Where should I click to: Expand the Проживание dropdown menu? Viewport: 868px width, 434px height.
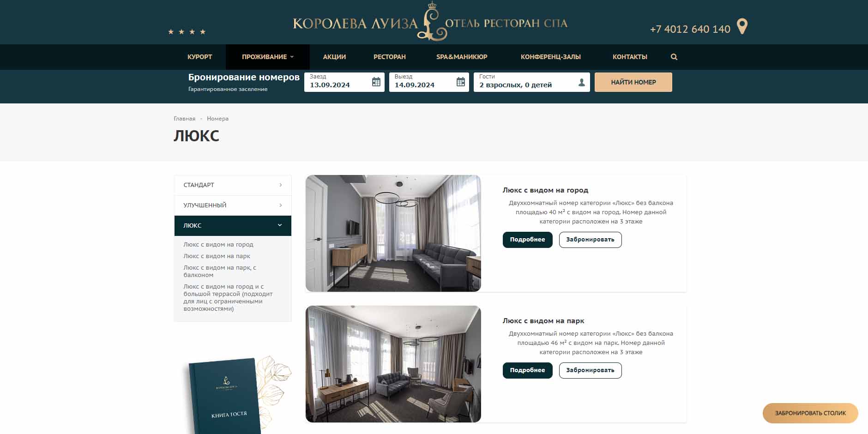pos(268,57)
